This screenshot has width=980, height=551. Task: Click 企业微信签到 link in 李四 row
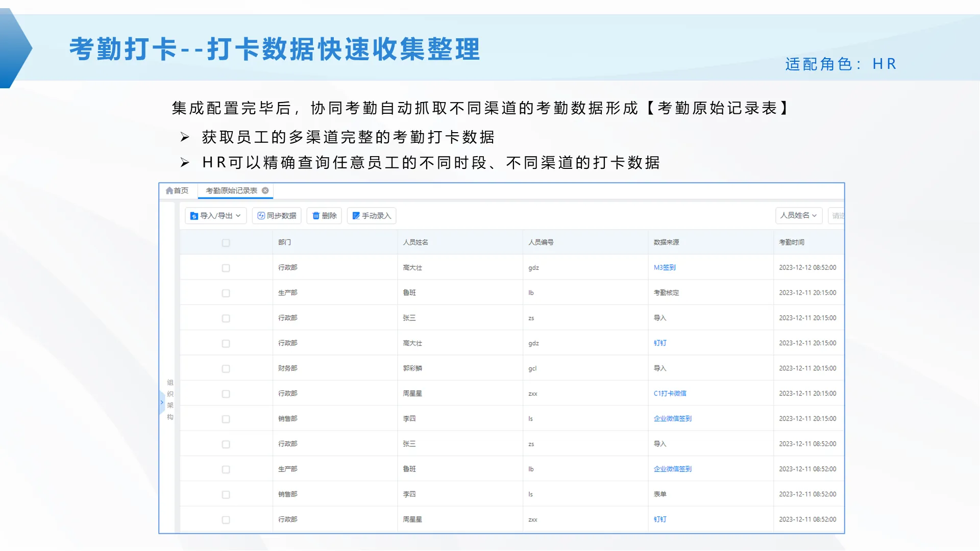click(672, 418)
